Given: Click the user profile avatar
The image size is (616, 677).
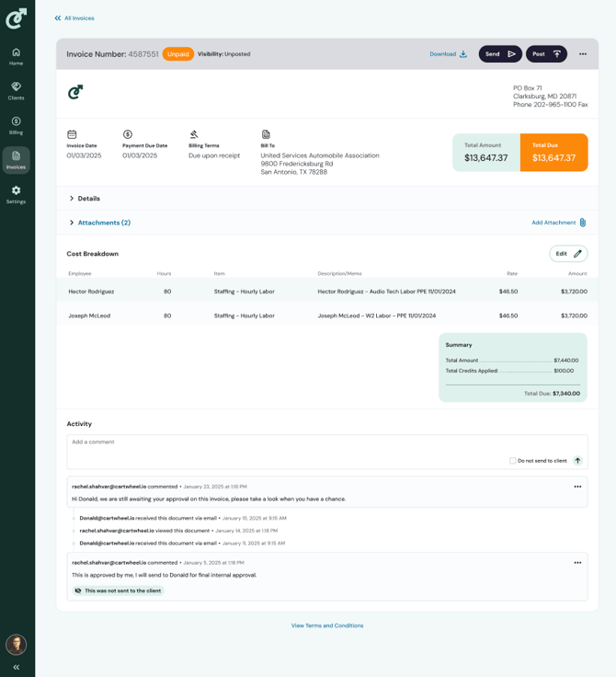Looking at the screenshot, I should 16,644.
